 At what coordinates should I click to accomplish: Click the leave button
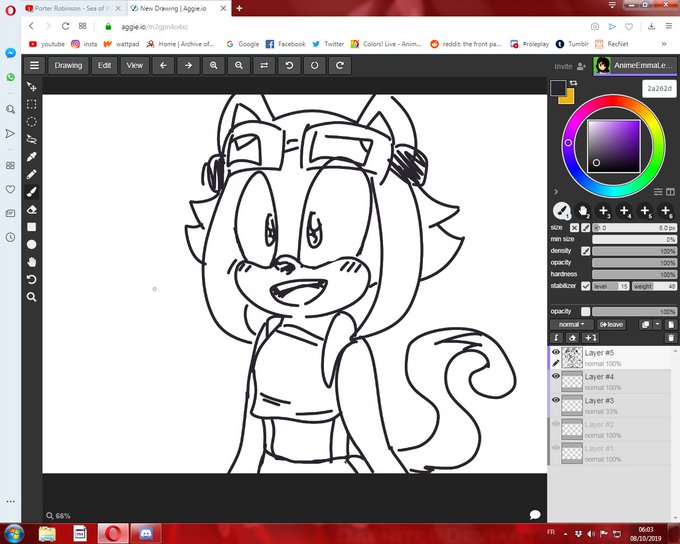click(611, 324)
